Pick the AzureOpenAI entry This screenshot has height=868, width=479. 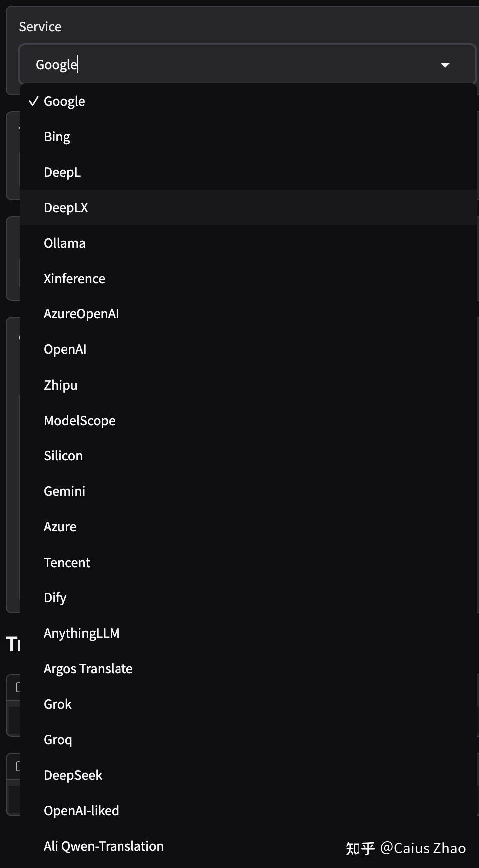81,314
